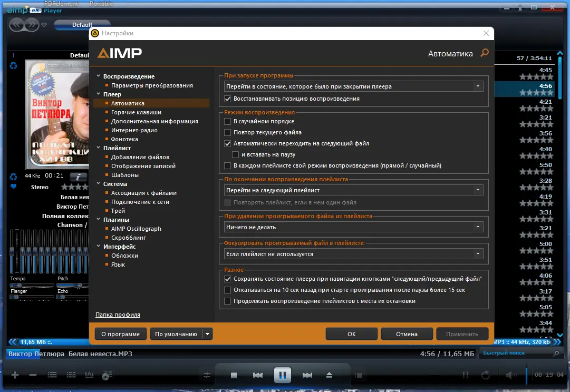Click the album cover thumbnail in player

point(58,114)
